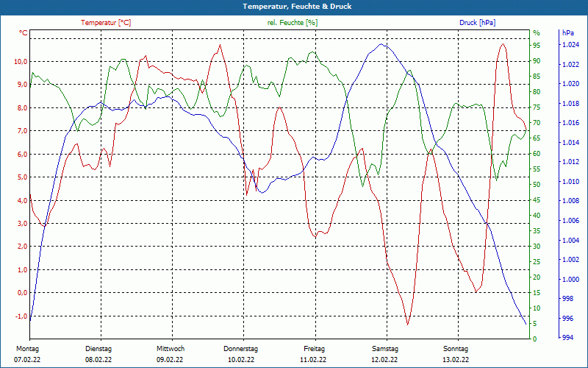The height and width of the screenshot is (368, 588).
Task: Click the '1,0' temperature axis value
Action: (22, 270)
